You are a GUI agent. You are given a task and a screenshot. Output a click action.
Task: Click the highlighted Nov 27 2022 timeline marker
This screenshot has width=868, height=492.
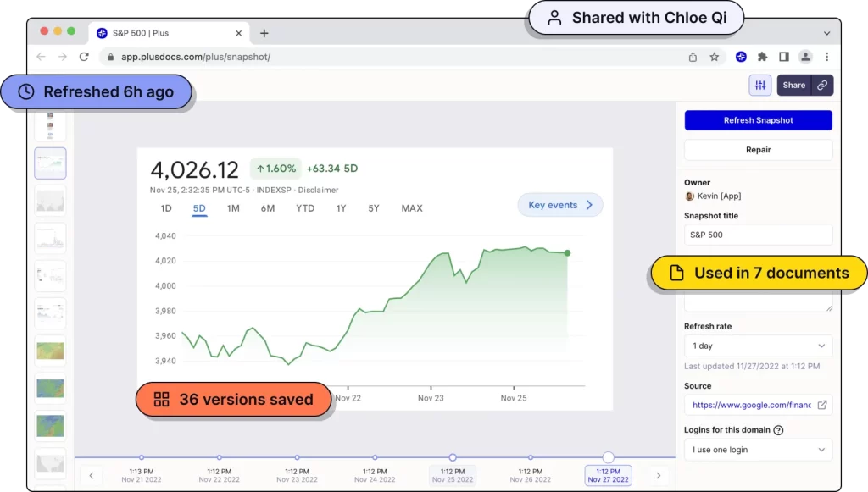pyautogui.click(x=608, y=473)
